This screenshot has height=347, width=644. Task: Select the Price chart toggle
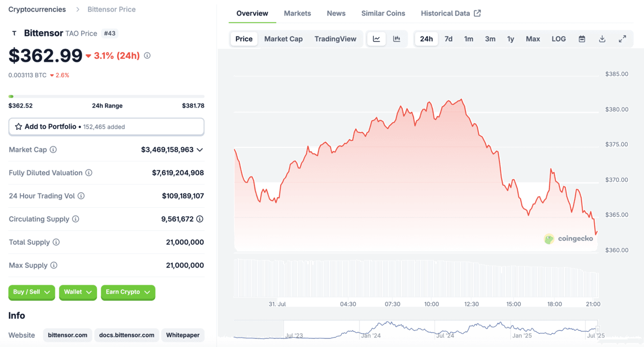tap(244, 39)
